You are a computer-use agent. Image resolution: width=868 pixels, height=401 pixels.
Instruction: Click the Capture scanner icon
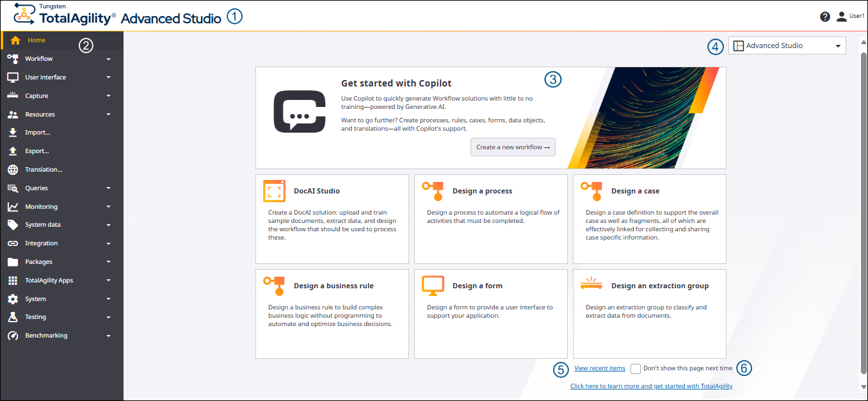(x=13, y=95)
